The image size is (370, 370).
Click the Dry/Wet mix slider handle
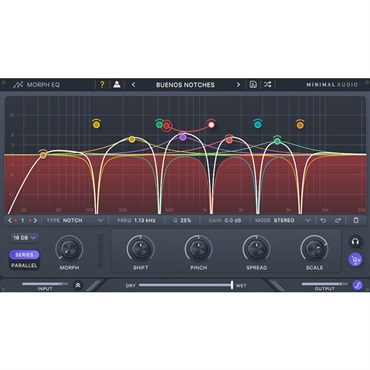tap(232, 285)
